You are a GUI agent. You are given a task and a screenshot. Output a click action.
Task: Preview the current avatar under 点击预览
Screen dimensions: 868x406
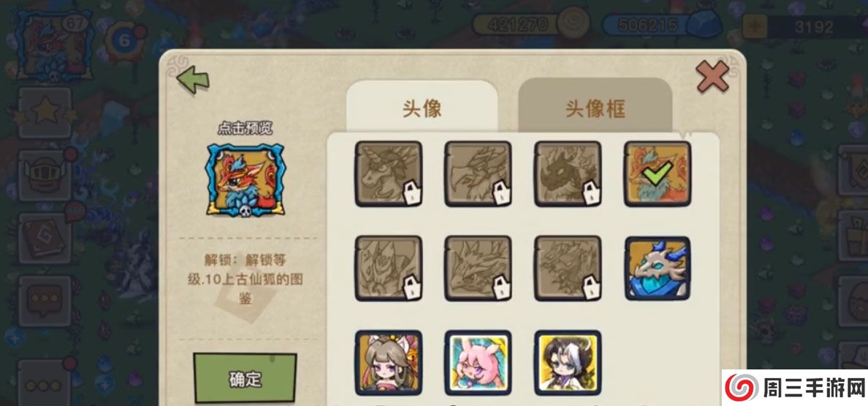coord(245,179)
